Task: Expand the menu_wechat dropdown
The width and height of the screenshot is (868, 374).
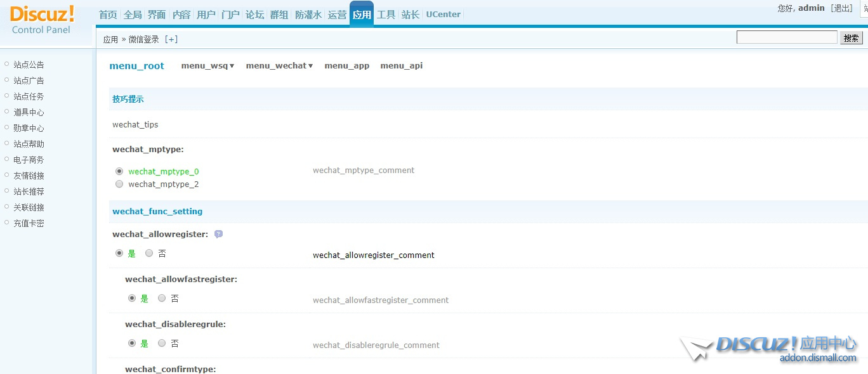Action: point(279,66)
